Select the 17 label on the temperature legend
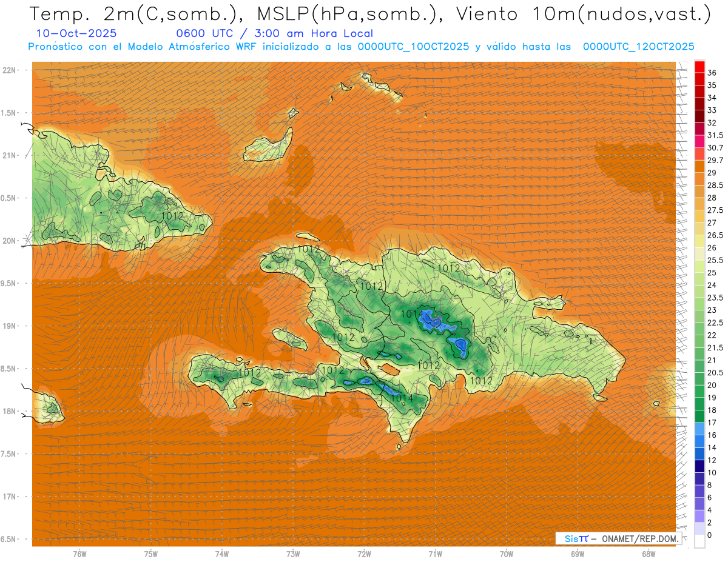The height and width of the screenshot is (562, 728). (712, 422)
